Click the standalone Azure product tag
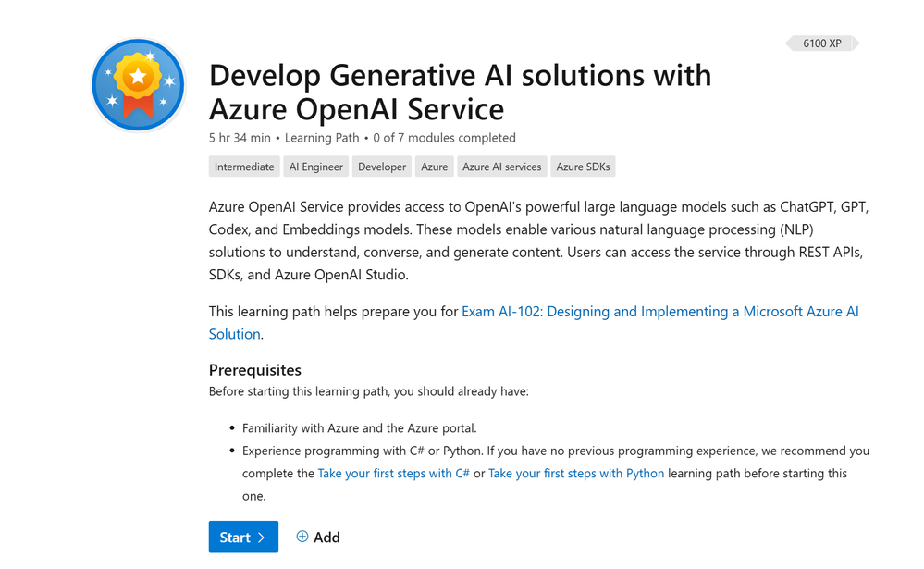The width and height of the screenshot is (924, 569). pos(435,167)
